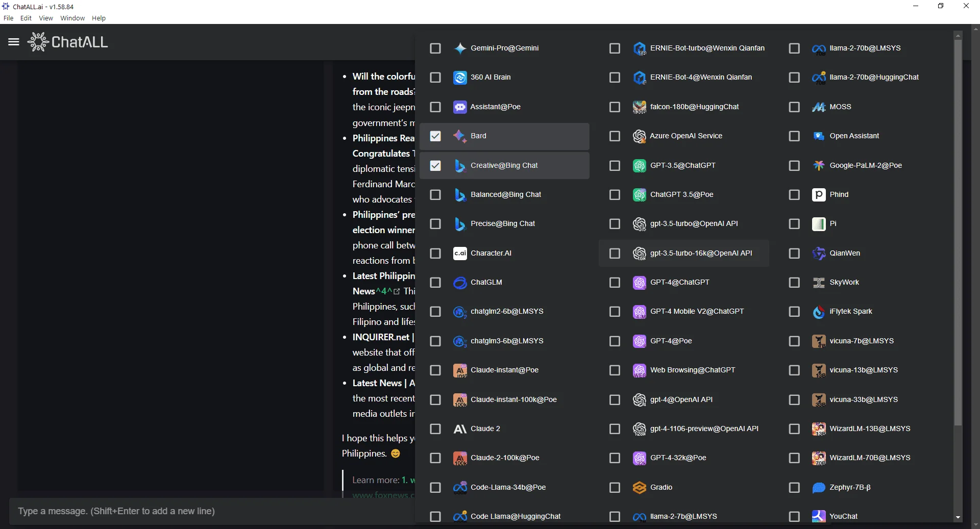Click the 360 AI Brain icon
The image size is (980, 529).
coord(460,78)
